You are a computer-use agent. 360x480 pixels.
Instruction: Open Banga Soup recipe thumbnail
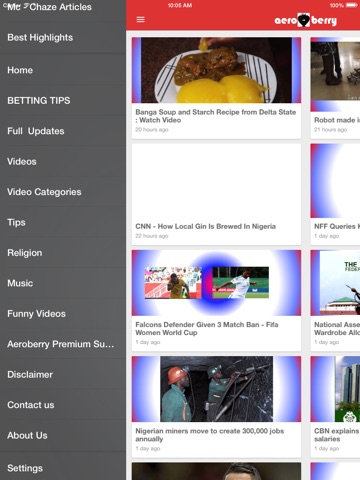pyautogui.click(x=216, y=70)
